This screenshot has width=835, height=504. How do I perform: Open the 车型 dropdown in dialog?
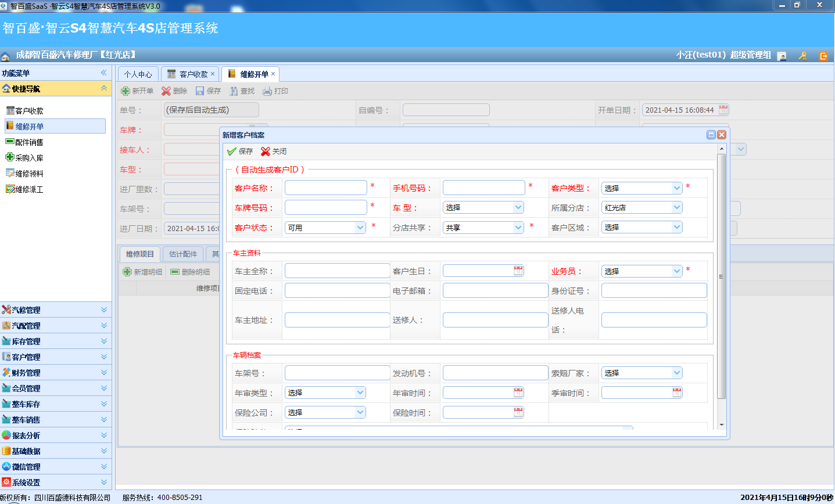click(518, 207)
